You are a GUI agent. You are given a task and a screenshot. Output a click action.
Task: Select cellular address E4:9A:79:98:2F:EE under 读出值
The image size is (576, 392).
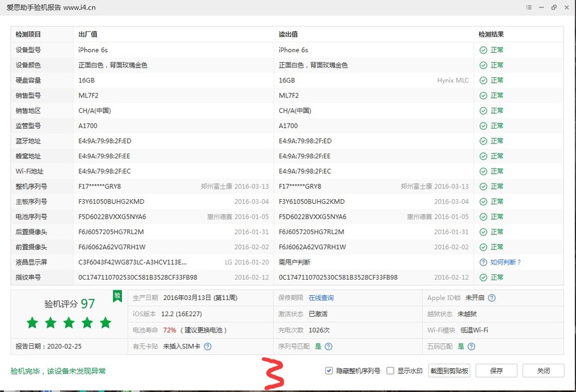[304, 156]
